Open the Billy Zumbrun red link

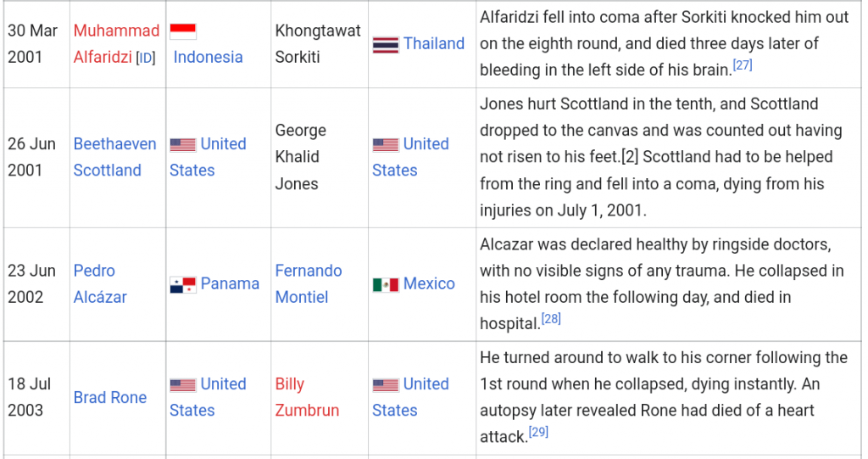[x=307, y=397]
